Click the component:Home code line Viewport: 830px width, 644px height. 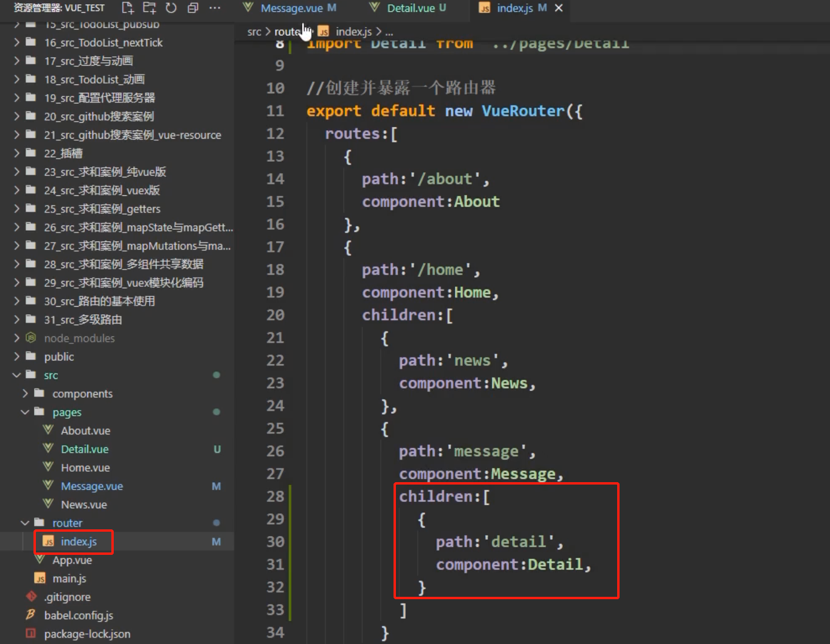[x=430, y=293]
